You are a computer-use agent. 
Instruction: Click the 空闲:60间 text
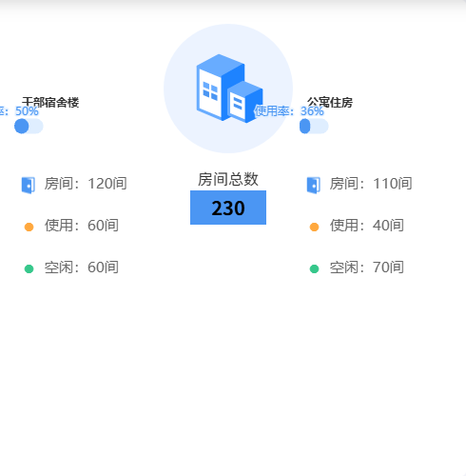pyautogui.click(x=82, y=268)
